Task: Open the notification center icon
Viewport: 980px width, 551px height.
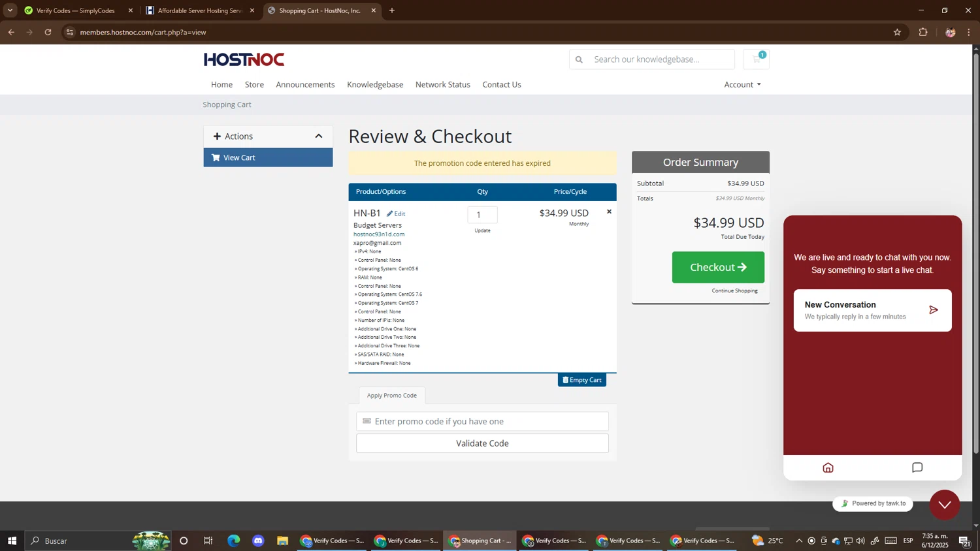Action: pos(964,541)
